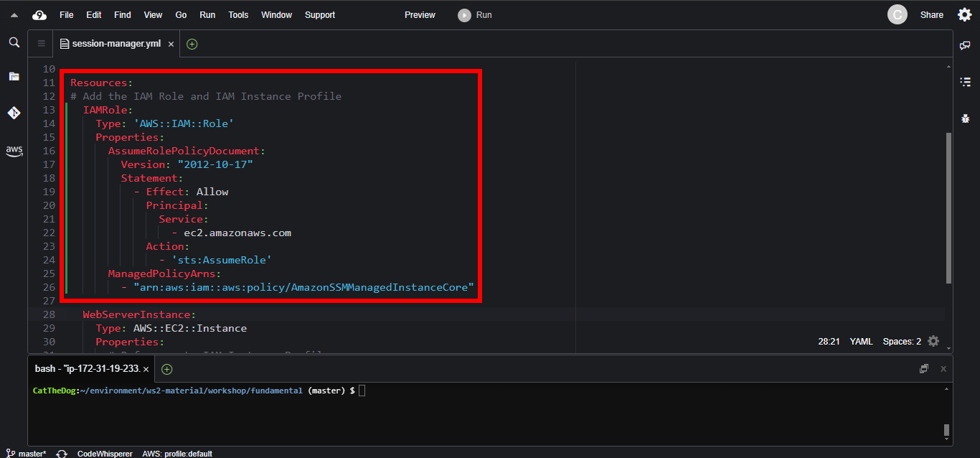Open the Collaborate chat panel icon
Viewport: 980px width, 458px height.
965,45
